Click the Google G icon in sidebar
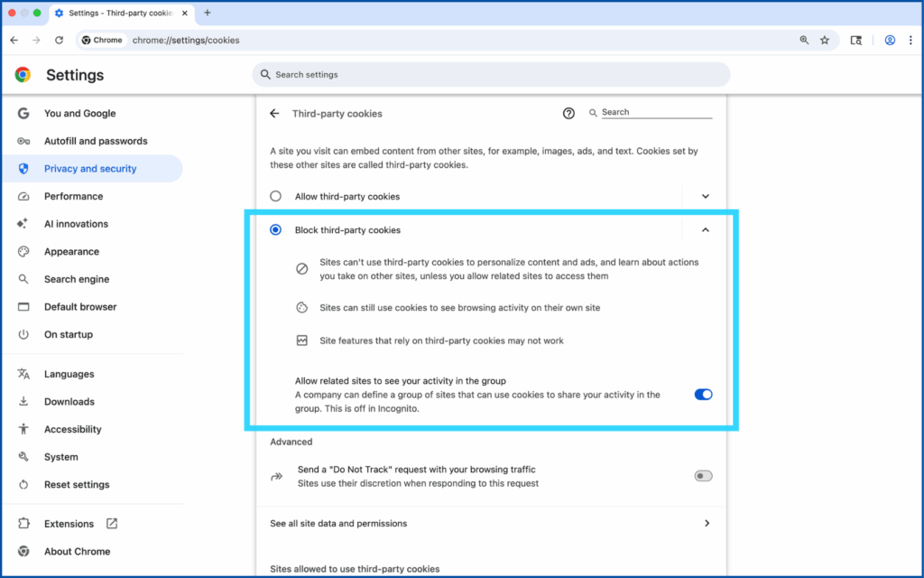The image size is (924, 578). 23,113
